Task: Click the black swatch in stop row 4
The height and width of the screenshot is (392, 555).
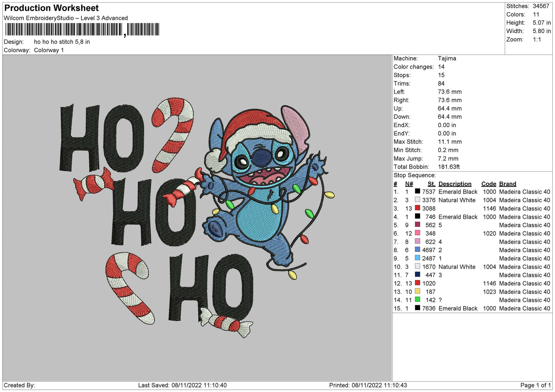Action: coord(417,217)
